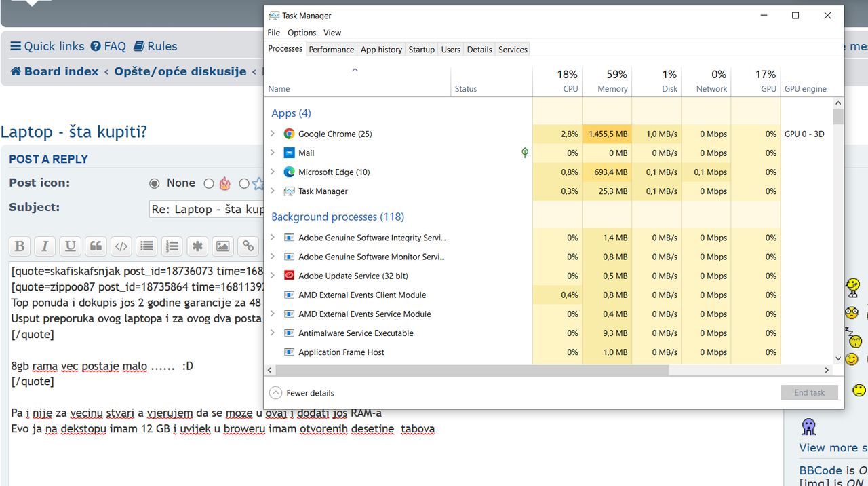868x486 pixels.
Task: Insert a URL using the chain link icon
Action: tap(248, 246)
